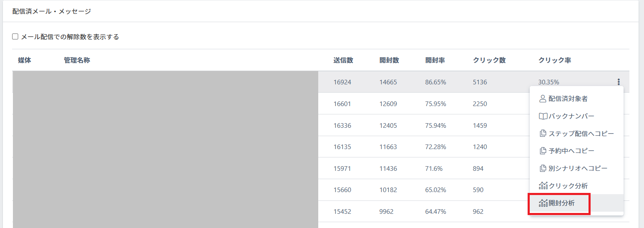644x228 pixels.
Task: Enable メール配信での解除数を表示する checkbox
Action: click(15, 37)
